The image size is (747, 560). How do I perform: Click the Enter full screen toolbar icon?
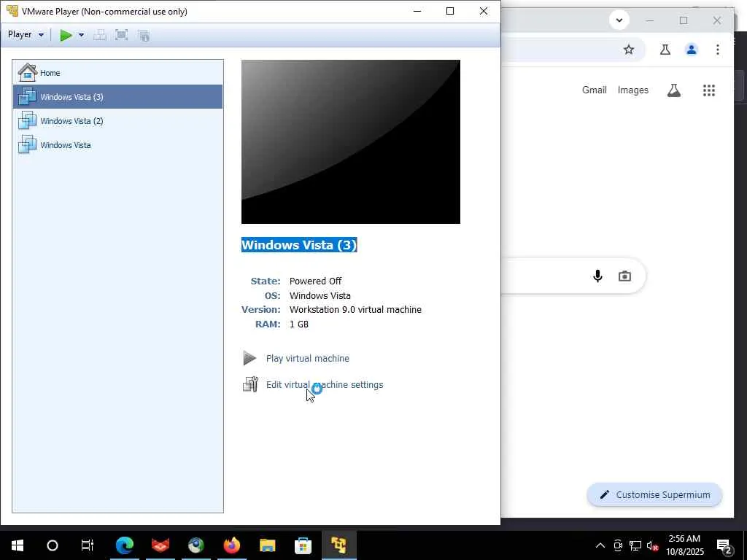coord(122,35)
